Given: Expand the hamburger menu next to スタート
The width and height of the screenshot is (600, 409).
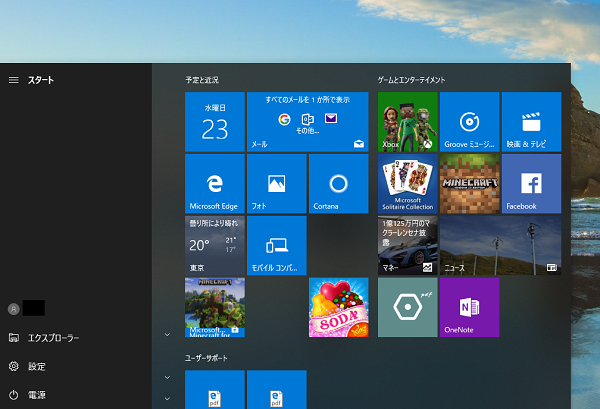Looking at the screenshot, I should pos(14,79).
